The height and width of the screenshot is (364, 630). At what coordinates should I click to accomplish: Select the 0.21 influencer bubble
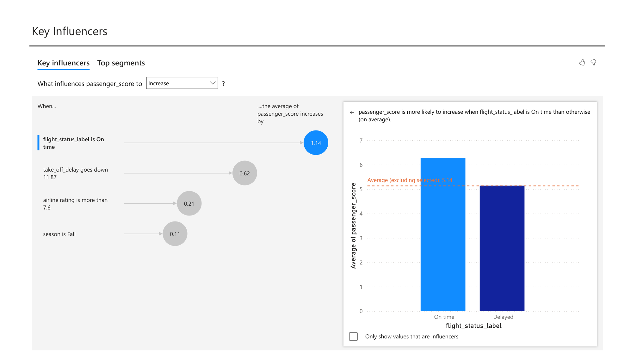(x=189, y=203)
